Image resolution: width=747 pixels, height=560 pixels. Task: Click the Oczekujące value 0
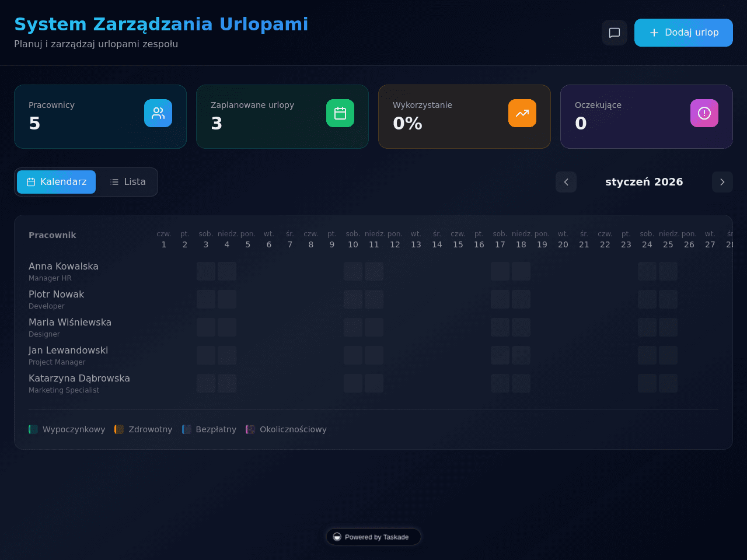pos(581,124)
